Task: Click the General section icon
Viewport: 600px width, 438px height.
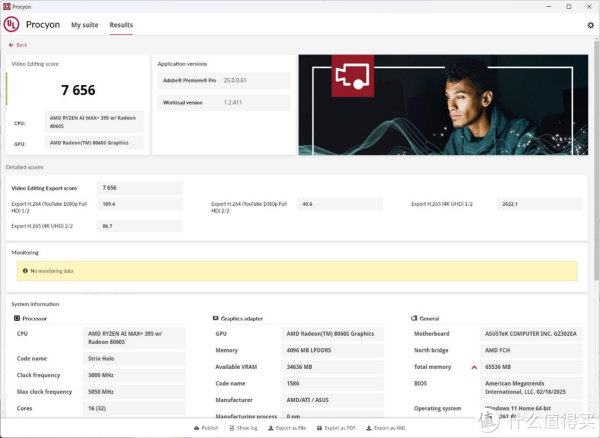Action: pos(415,318)
